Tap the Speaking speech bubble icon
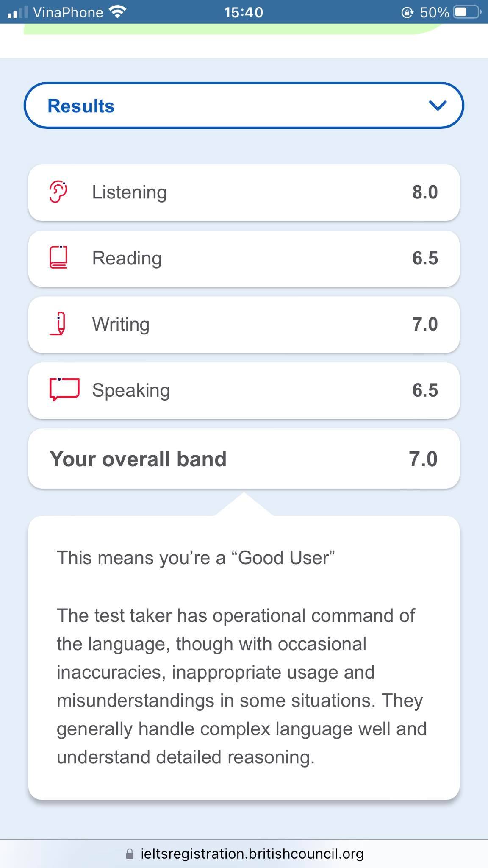 coord(64,389)
